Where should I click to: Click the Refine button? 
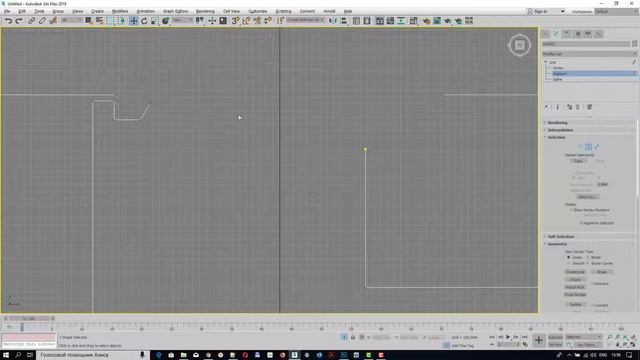(576, 304)
